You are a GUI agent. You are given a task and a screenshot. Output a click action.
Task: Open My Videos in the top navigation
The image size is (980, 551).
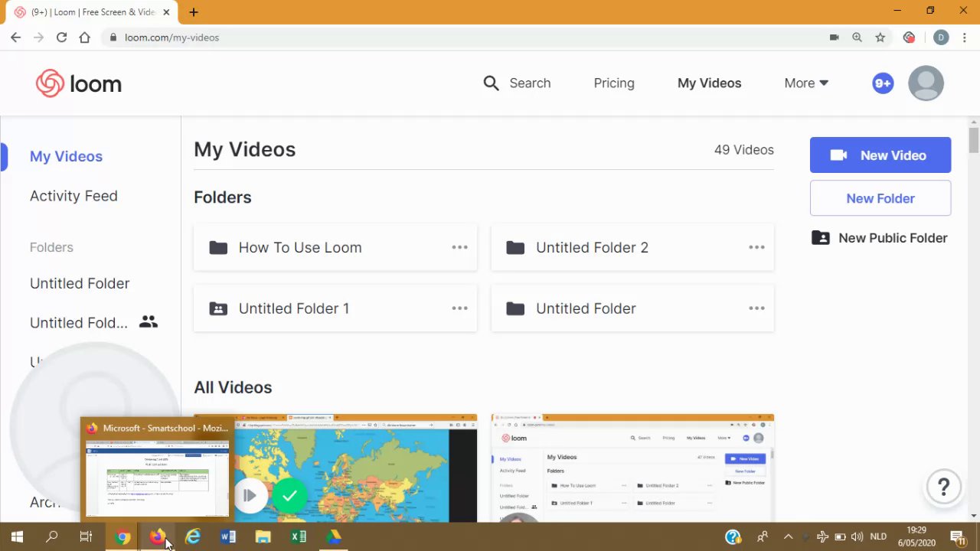pyautogui.click(x=709, y=83)
